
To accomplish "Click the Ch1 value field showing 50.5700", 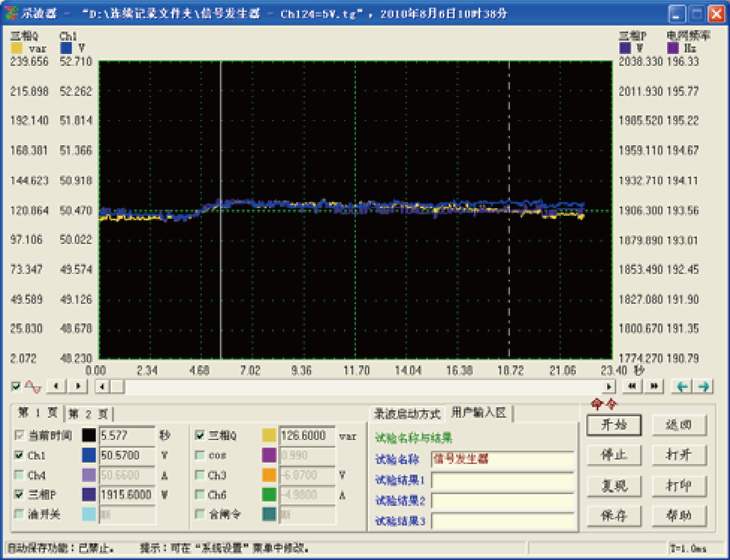I will tap(127, 455).
